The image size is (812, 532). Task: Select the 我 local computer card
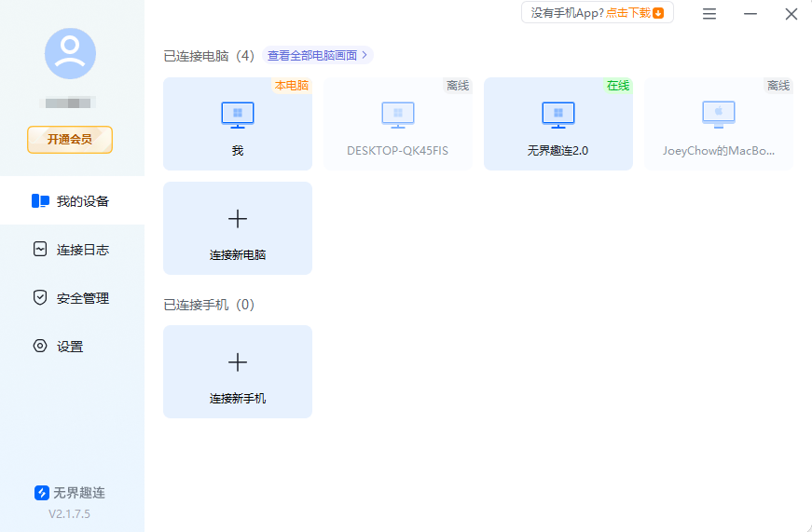point(238,124)
